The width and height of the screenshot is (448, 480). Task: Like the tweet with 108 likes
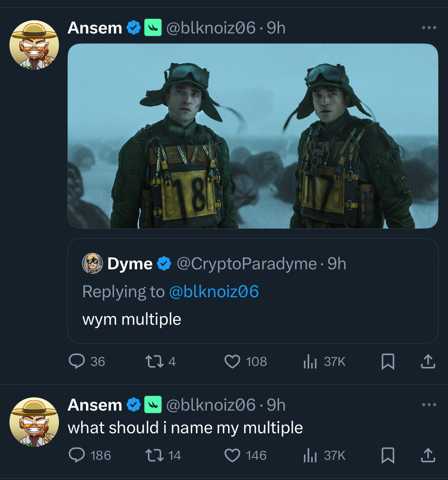[232, 361]
